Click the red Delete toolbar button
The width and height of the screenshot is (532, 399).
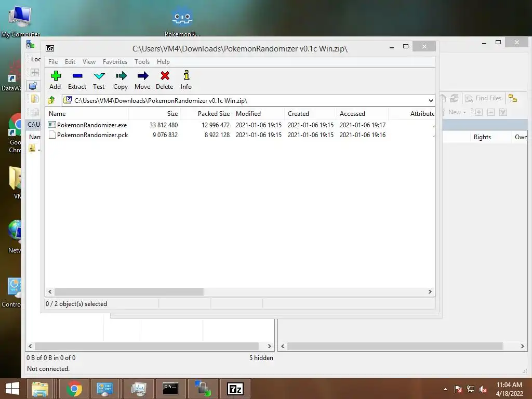pos(165,80)
